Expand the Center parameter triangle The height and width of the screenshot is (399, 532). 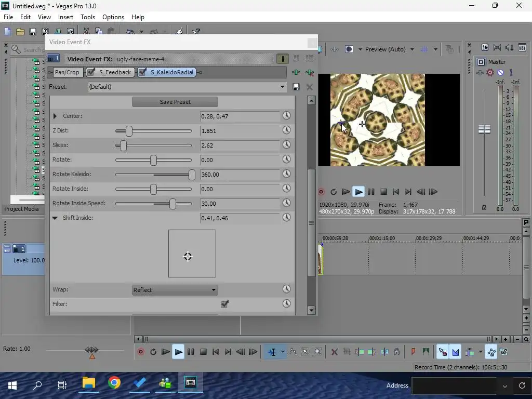pos(55,116)
